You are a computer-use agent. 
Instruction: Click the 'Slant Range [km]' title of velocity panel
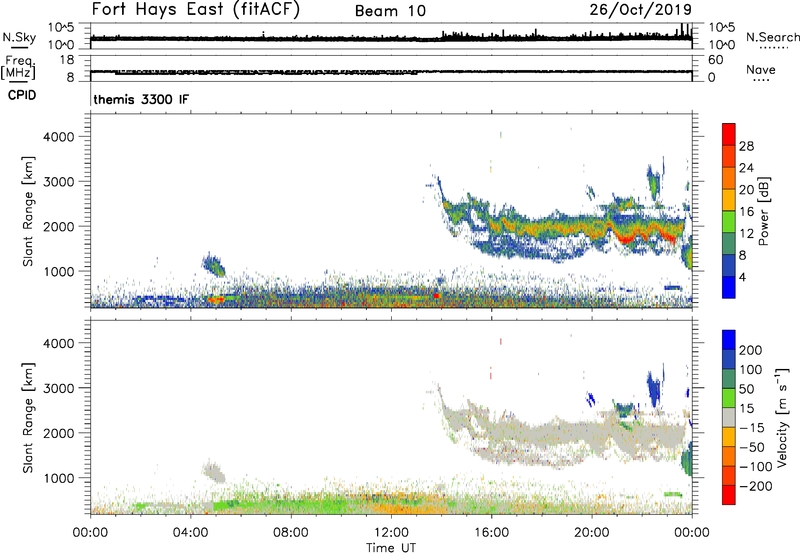point(28,418)
